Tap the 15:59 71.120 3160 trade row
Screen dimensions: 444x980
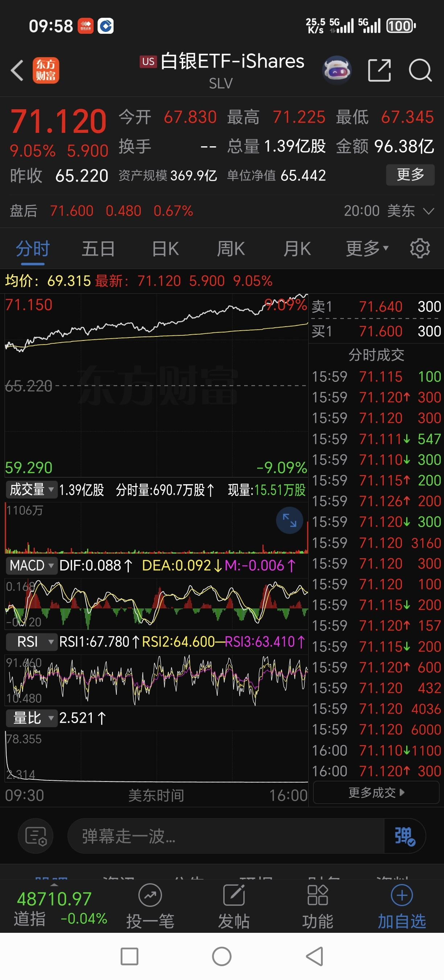376,543
